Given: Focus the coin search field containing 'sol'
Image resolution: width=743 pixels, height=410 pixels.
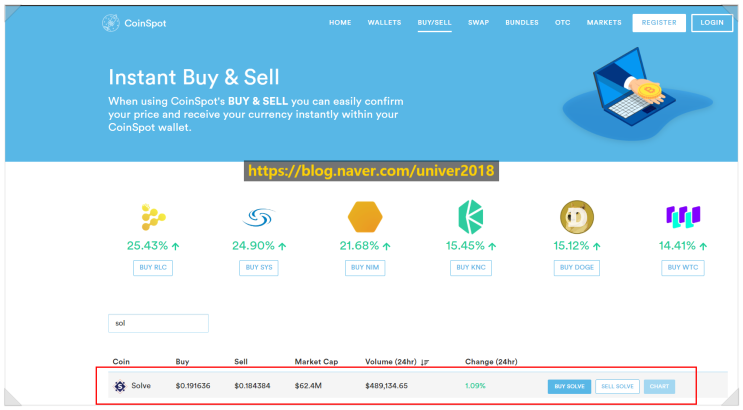Looking at the screenshot, I should (x=158, y=323).
